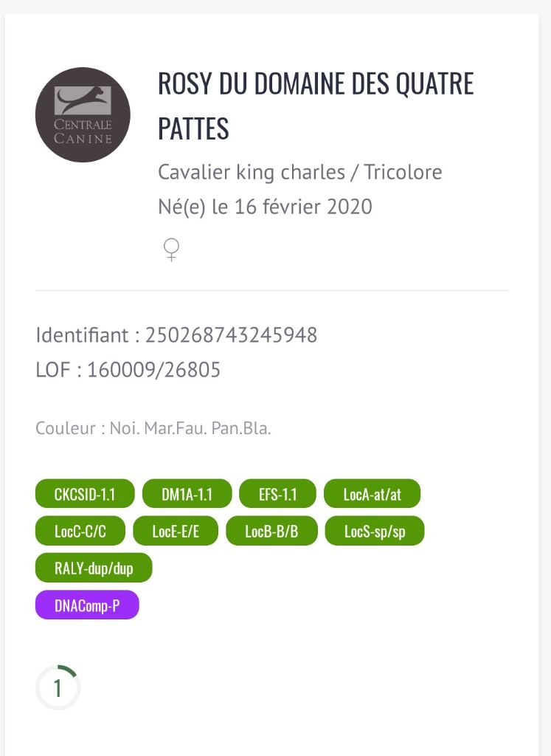Click the Identifiant number 250268743245948

(231, 335)
